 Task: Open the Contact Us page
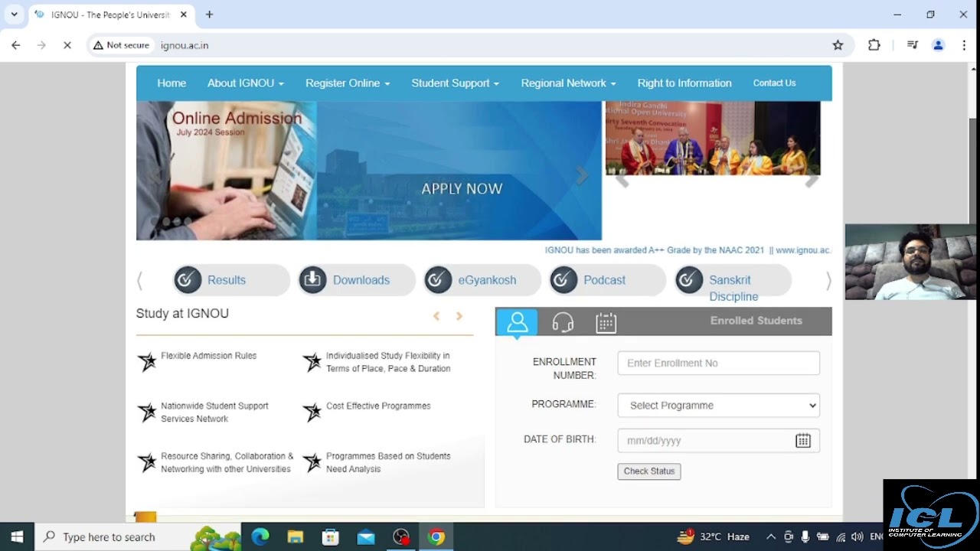click(774, 83)
